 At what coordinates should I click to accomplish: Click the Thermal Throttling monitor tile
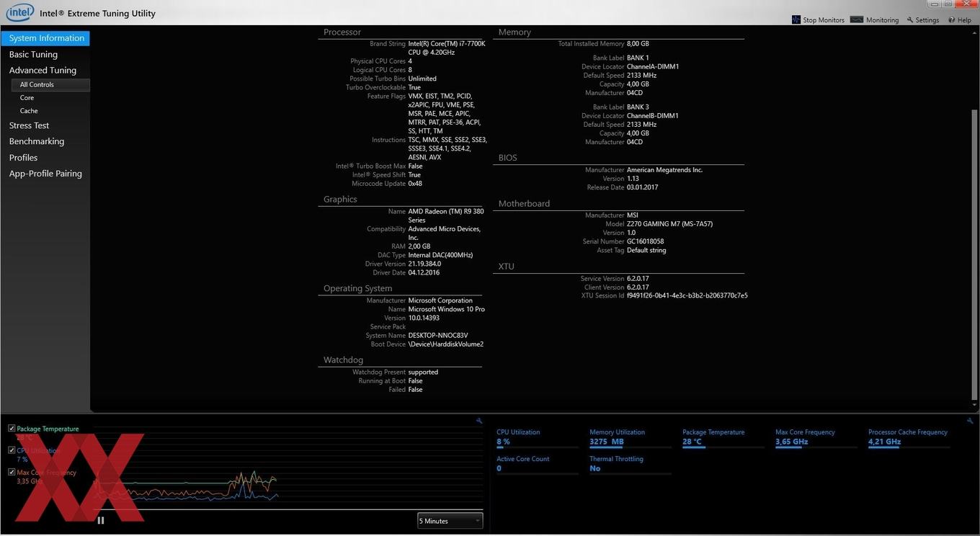630,465
